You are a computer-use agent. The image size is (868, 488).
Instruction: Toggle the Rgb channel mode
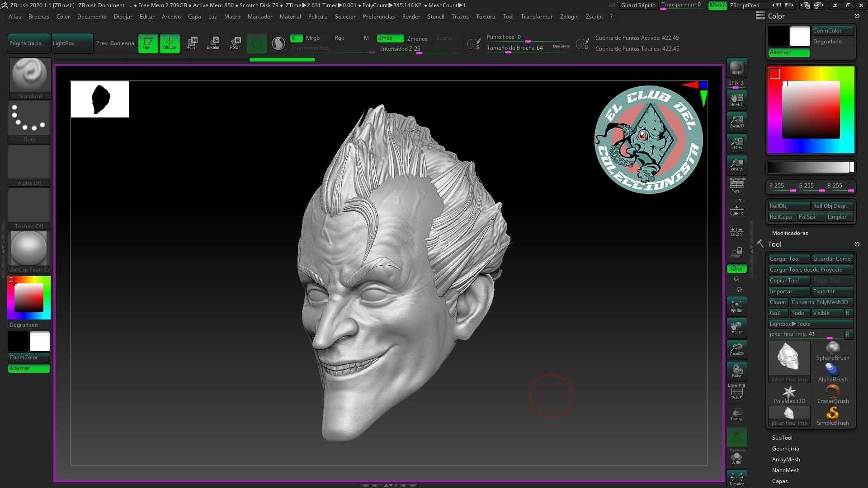tap(340, 38)
